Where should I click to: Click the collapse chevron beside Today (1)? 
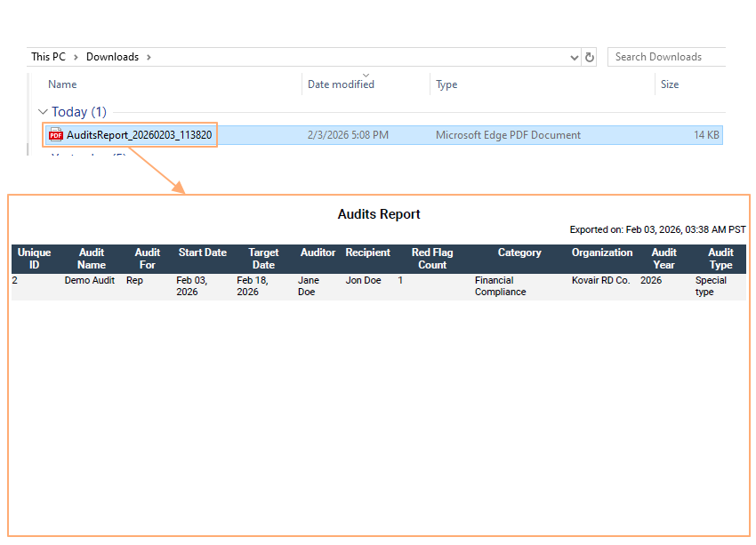(42, 112)
